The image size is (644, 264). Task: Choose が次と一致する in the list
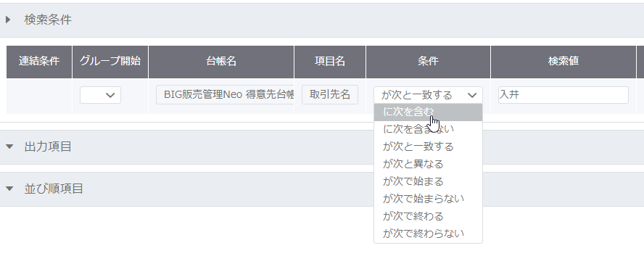428,147
